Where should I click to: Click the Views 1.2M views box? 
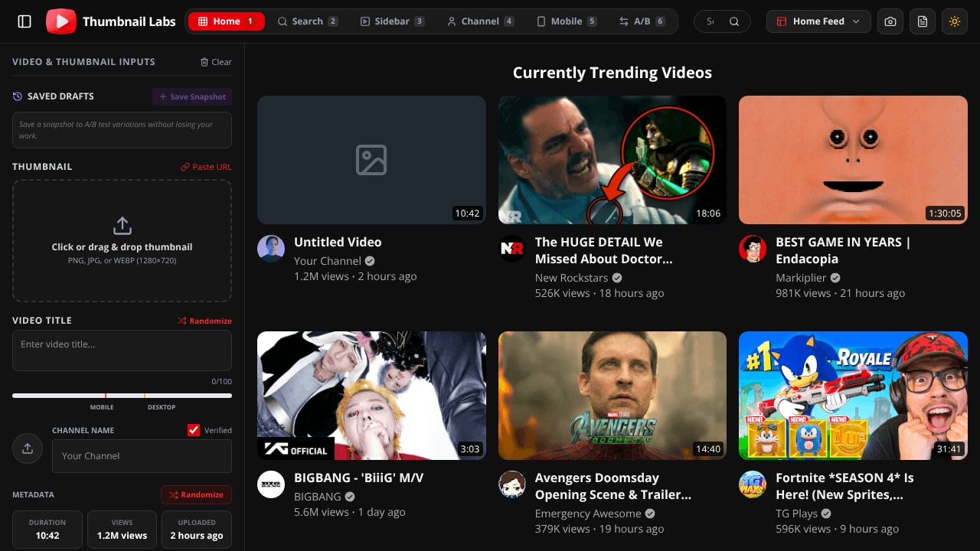click(x=122, y=530)
